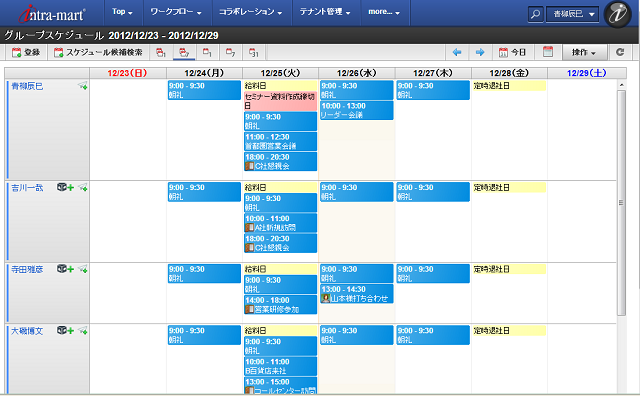Click the add-user icon beside 吉川一哉
Screen dimensions: 640x396
65,187
